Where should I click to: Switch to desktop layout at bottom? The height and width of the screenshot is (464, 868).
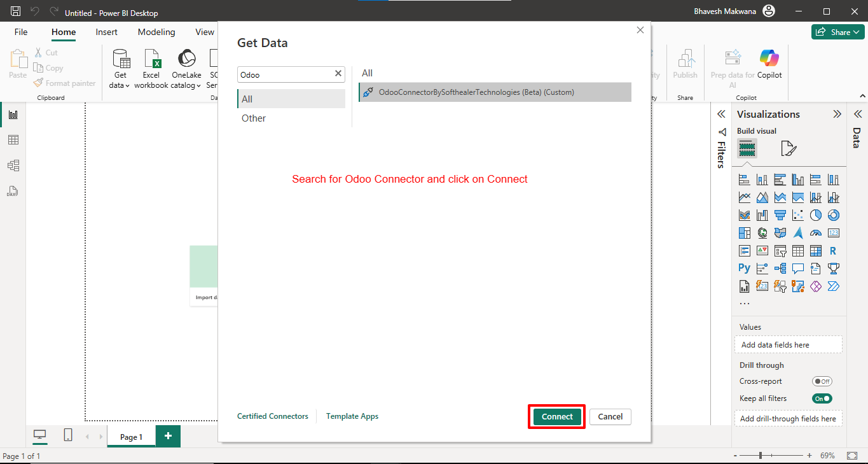coord(40,435)
